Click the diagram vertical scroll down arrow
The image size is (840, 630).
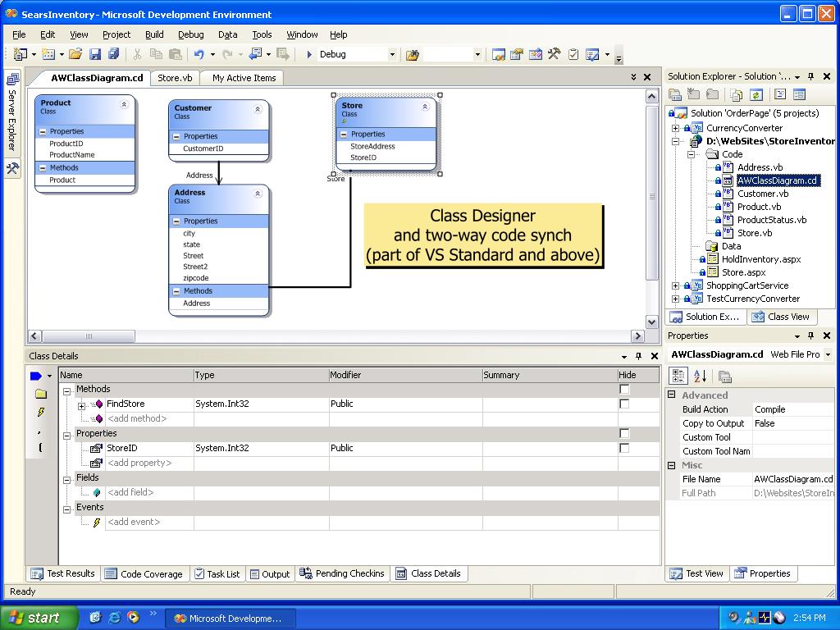pos(652,322)
